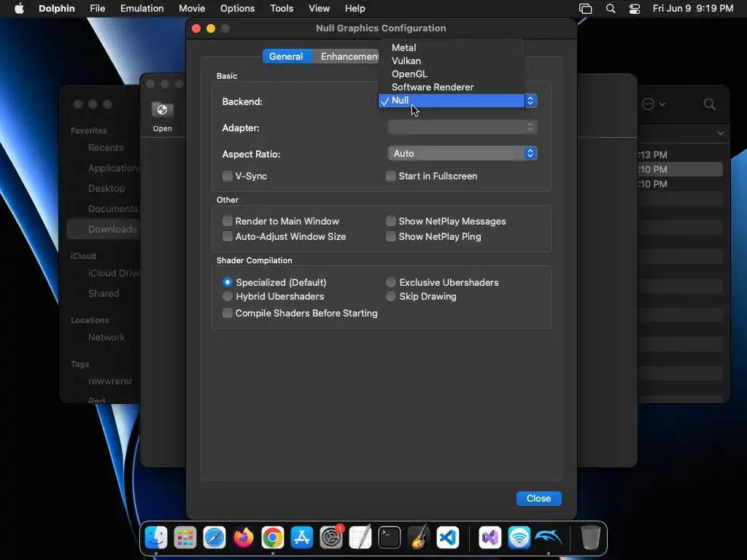Viewport: 747px width, 560px height.
Task: Open Finder from the Dock
Action: [x=156, y=537]
